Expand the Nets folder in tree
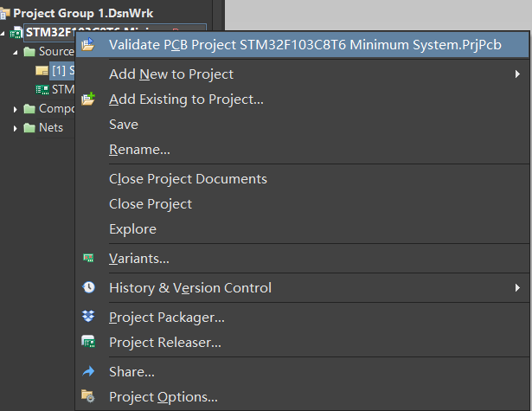532x411 pixels. click(16, 128)
